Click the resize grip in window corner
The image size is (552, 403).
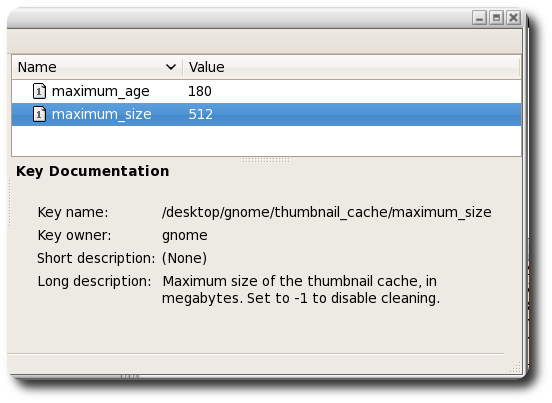[515, 367]
